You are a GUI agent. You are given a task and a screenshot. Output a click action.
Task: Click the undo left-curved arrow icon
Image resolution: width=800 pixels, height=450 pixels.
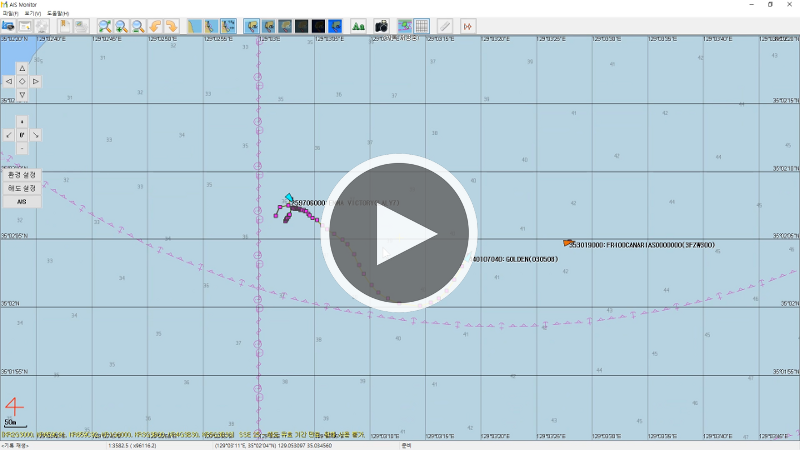156,25
